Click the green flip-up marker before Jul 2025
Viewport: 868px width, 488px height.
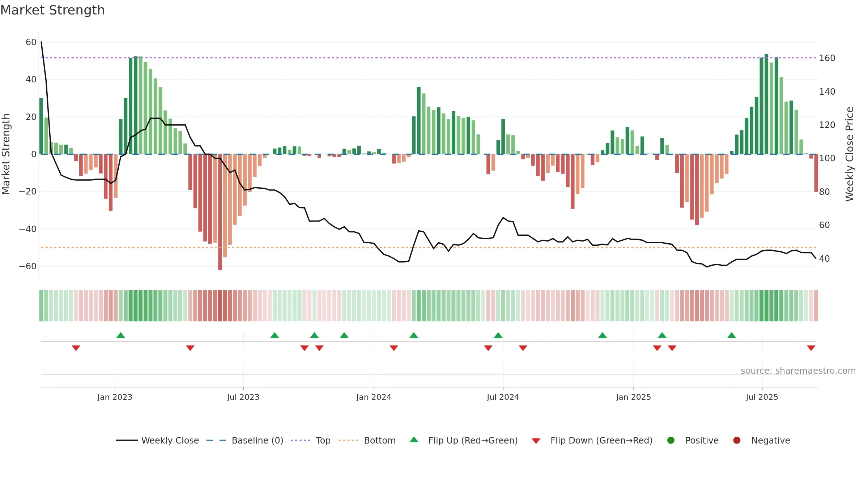pyautogui.click(x=732, y=335)
